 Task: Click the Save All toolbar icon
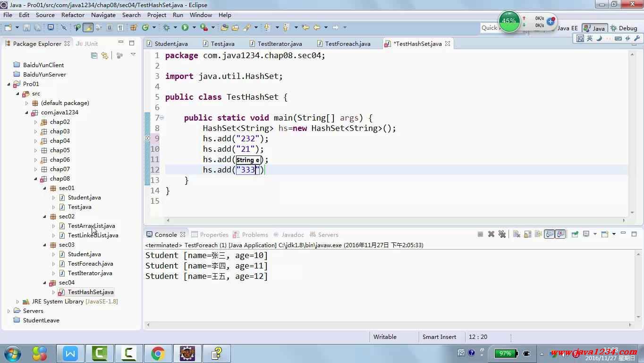[x=38, y=27]
